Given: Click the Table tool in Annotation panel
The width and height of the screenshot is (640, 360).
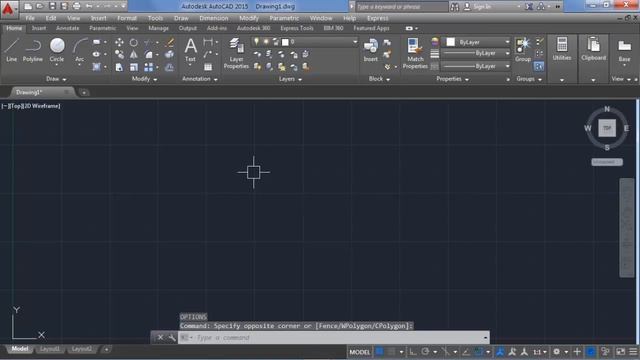Looking at the screenshot, I should [x=208, y=67].
